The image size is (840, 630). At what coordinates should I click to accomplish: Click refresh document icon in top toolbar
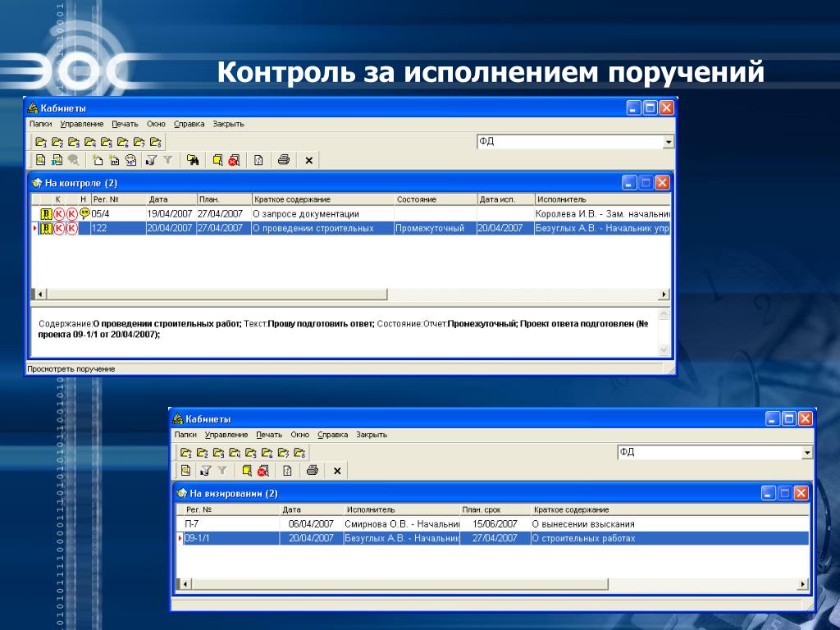coord(258,160)
